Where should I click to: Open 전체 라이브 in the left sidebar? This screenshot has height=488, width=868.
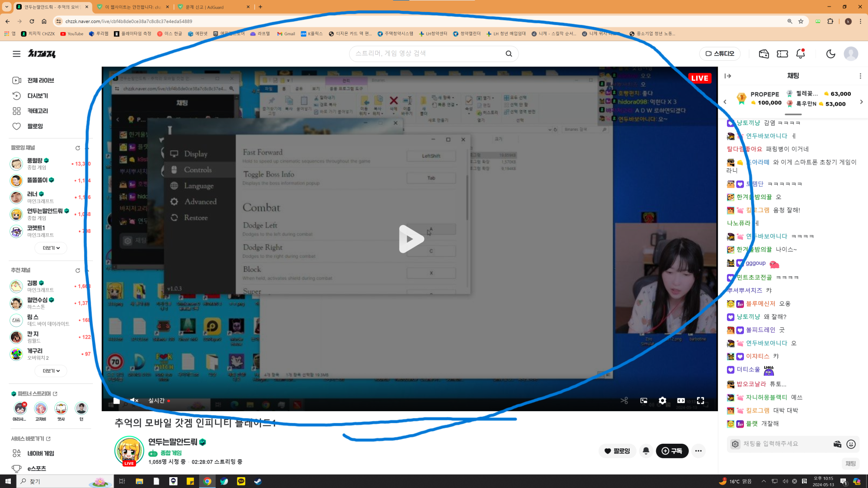click(x=40, y=81)
